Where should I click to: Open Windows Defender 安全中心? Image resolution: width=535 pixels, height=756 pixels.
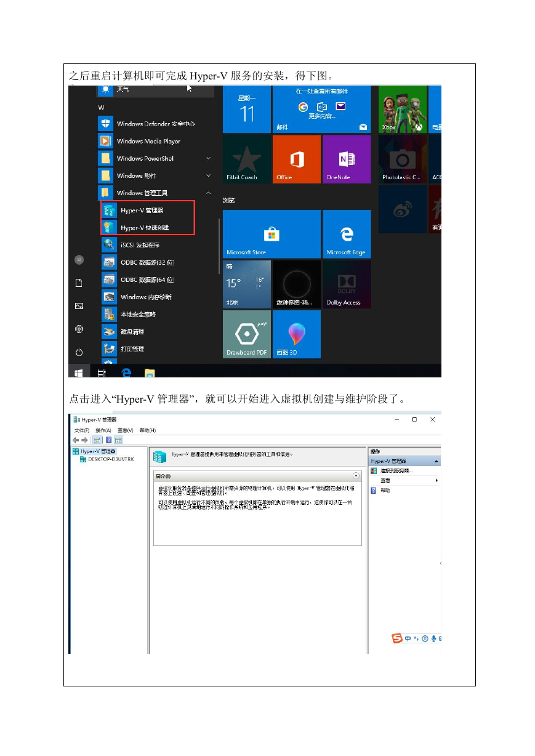156,124
